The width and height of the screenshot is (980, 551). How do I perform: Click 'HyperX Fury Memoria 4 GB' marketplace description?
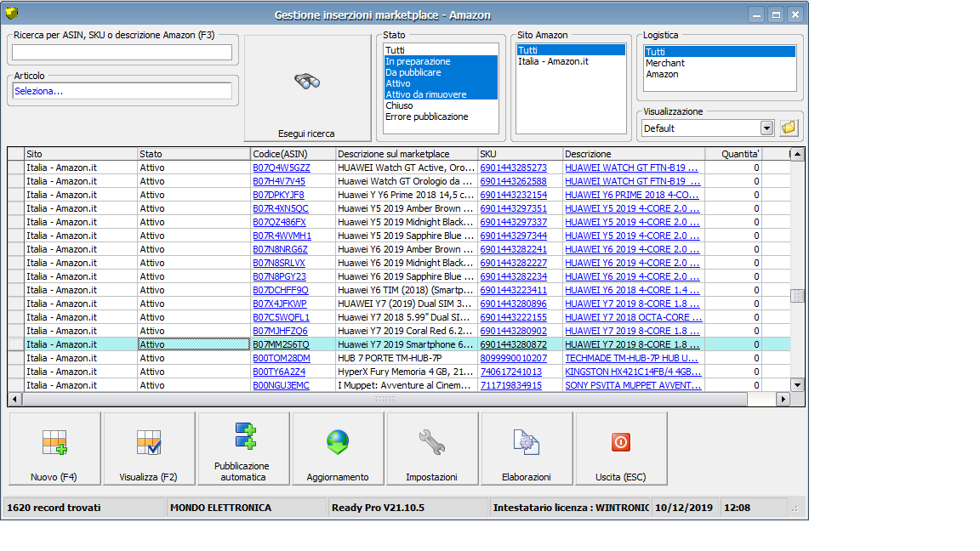[405, 372]
